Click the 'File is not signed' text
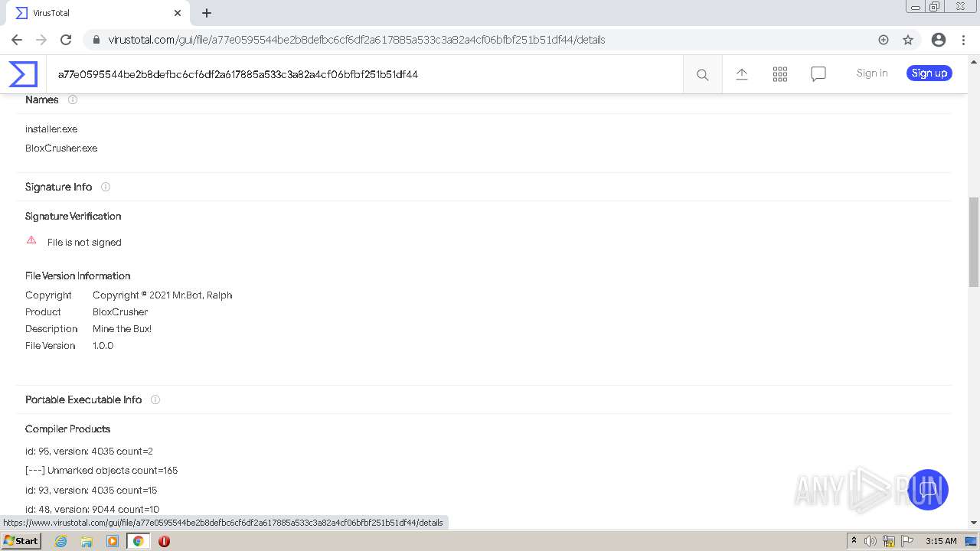The height and width of the screenshot is (551, 980). click(x=84, y=242)
